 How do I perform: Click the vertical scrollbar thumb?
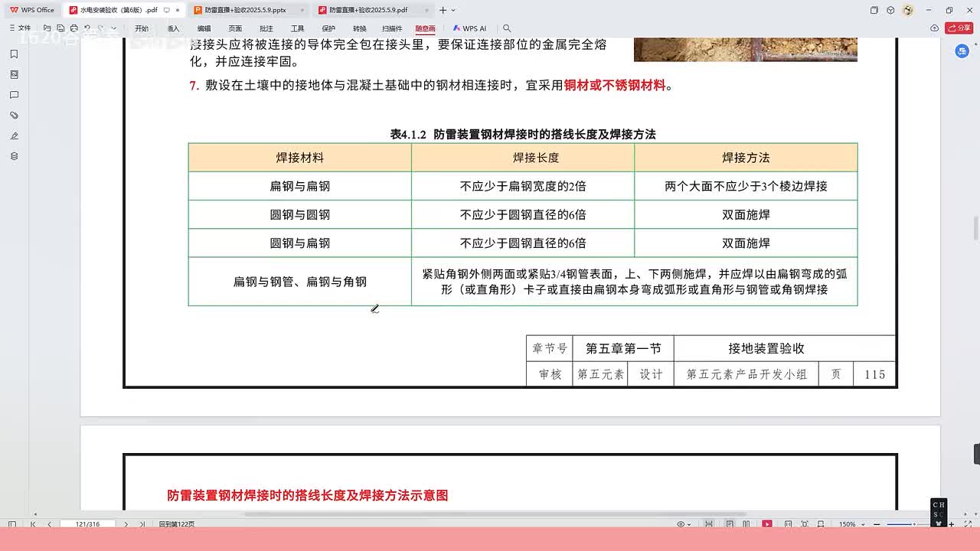975,228
